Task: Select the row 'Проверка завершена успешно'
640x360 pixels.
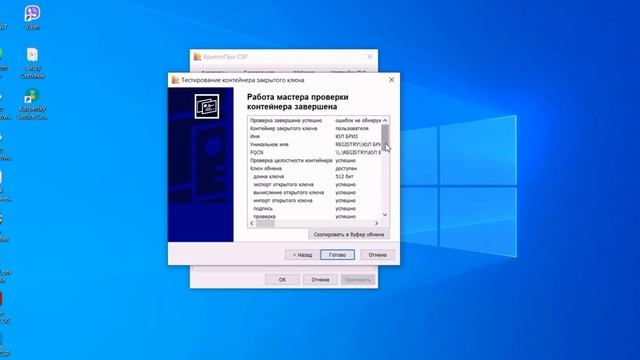Action: 314,120
